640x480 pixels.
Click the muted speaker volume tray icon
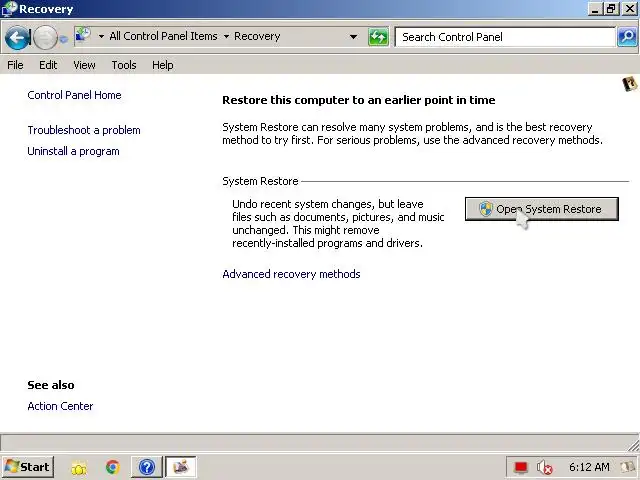544,467
